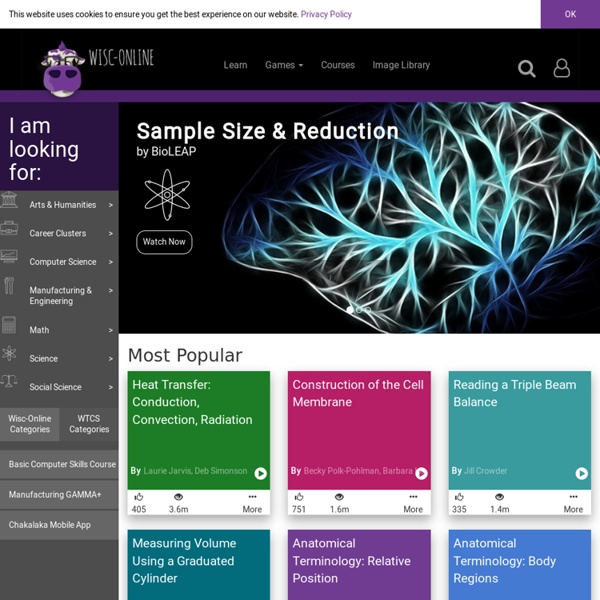Expand Science category arrow
This screenshot has height=600, width=600.
pyautogui.click(x=111, y=359)
